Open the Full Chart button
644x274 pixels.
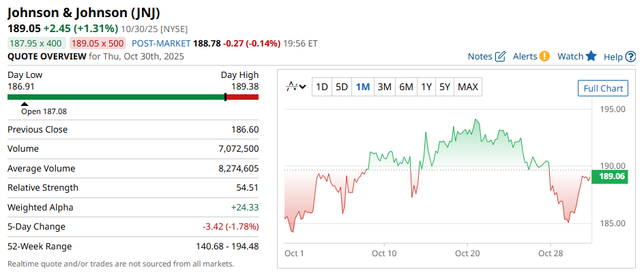click(x=602, y=88)
